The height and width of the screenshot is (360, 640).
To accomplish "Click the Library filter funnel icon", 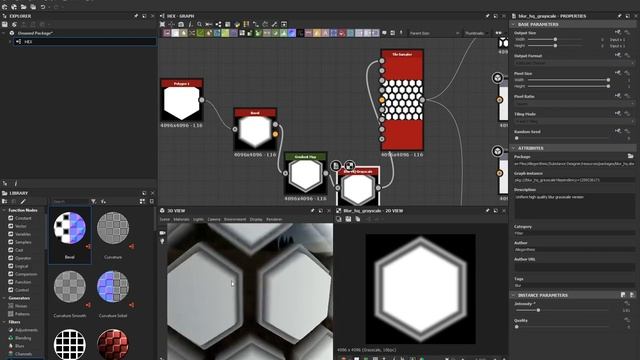I will 93,201.
